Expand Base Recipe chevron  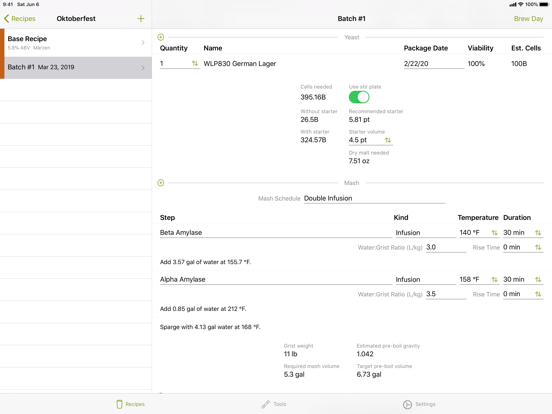(x=143, y=43)
